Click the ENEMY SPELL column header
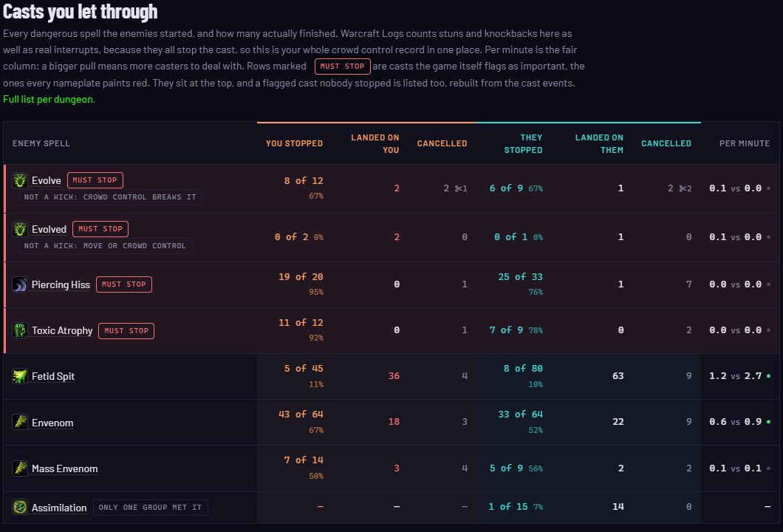 [x=41, y=143]
